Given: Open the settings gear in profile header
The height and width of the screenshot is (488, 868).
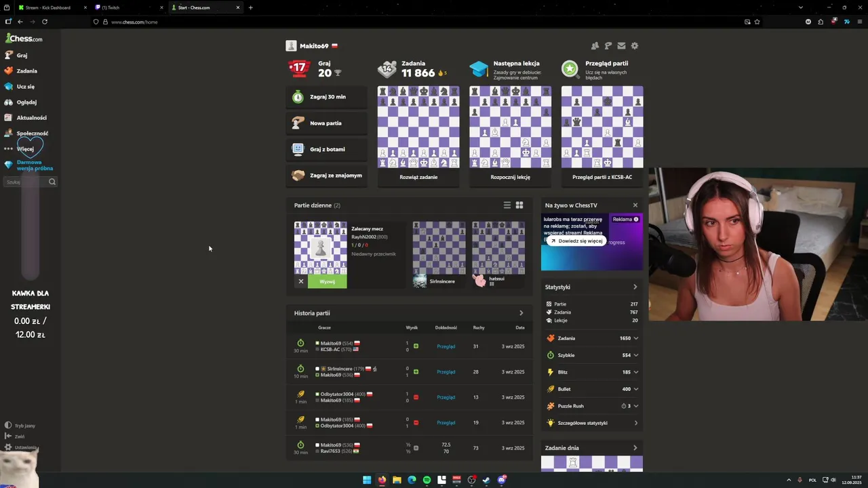Looking at the screenshot, I should (x=635, y=46).
